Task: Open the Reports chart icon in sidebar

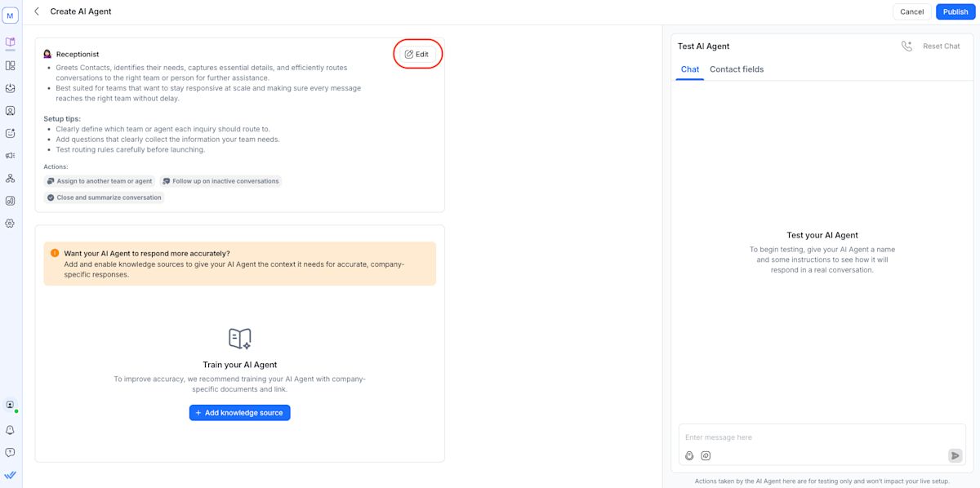Action: 10,200
